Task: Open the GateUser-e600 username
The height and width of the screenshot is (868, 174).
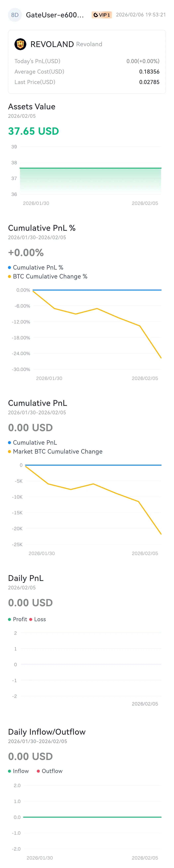Action: pyautogui.click(x=55, y=15)
